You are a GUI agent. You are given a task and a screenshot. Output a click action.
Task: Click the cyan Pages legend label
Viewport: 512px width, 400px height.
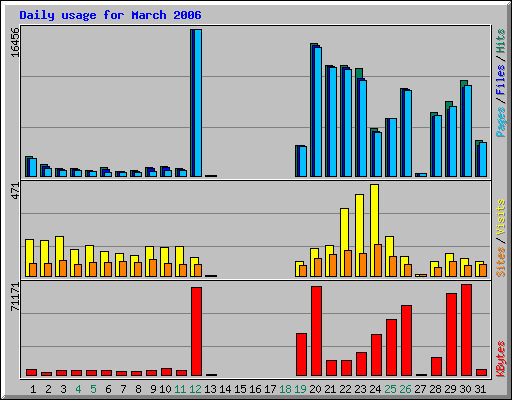pyautogui.click(x=501, y=122)
